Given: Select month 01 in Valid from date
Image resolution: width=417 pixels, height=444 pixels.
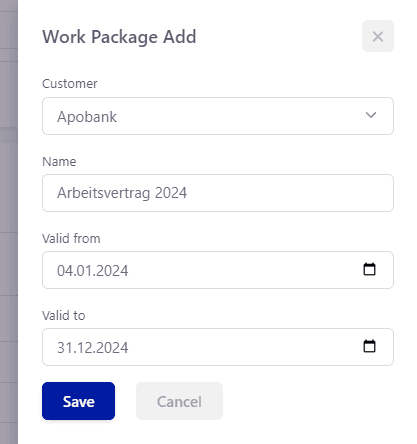Looking at the screenshot, I should [80, 271].
